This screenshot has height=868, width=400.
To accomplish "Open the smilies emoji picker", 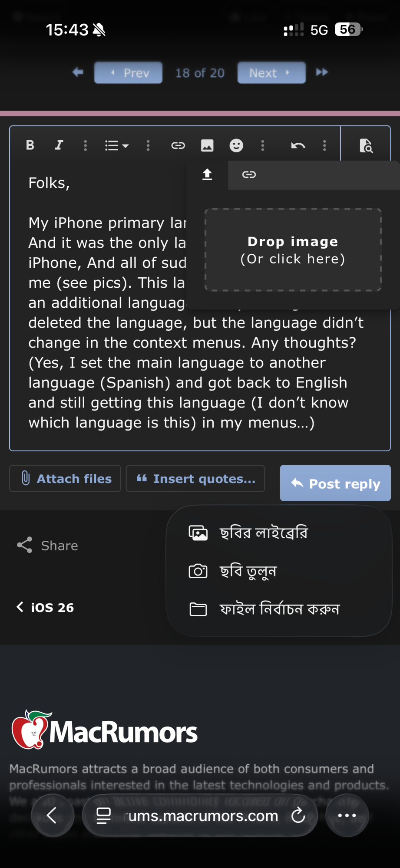I will (x=236, y=145).
